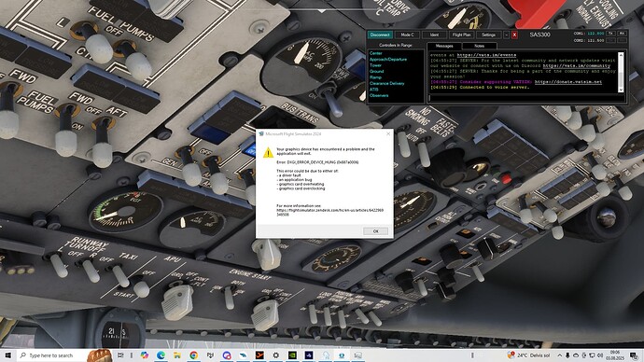
Task: Show hidden tray icons chevron
Action: coord(559,355)
